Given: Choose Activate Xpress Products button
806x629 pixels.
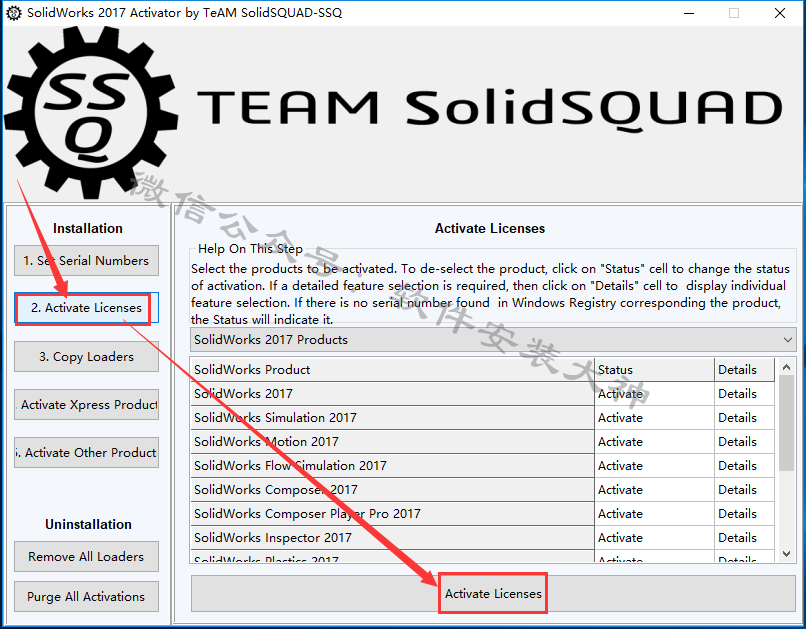Looking at the screenshot, I should (x=86, y=404).
